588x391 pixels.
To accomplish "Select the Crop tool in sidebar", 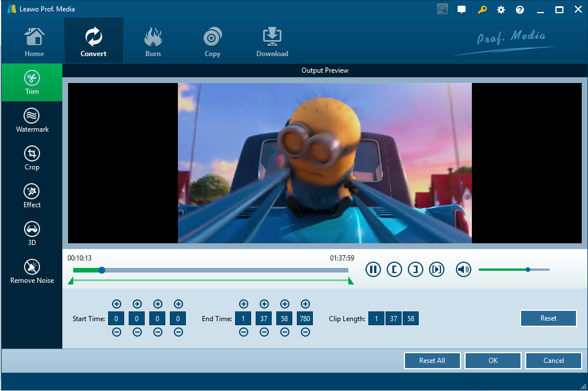I will (32, 158).
